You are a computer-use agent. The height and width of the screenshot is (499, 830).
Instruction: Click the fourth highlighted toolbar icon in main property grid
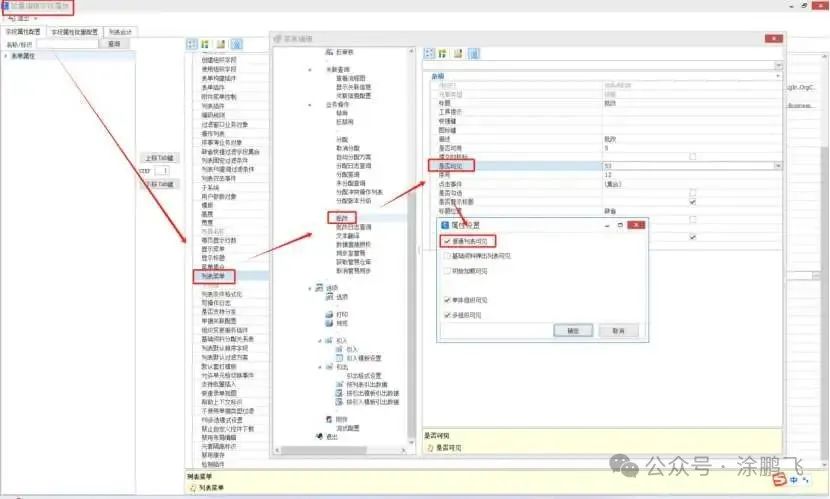click(x=237, y=44)
